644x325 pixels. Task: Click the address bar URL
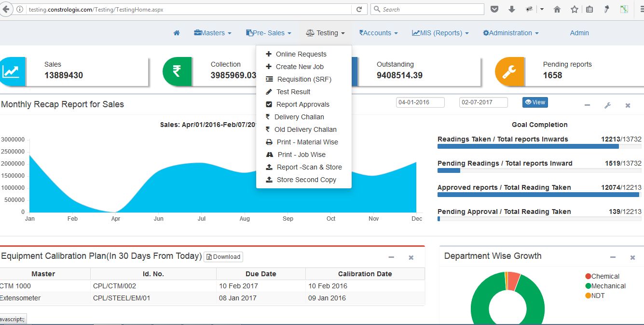pos(96,9)
